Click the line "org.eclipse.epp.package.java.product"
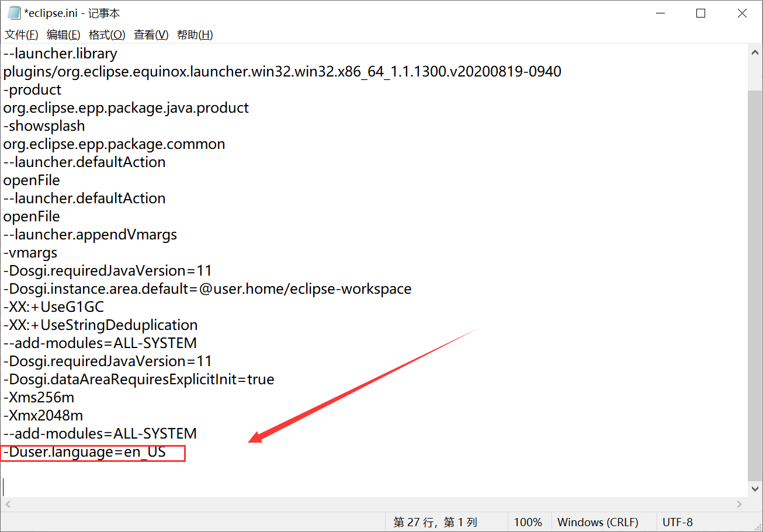 (126, 108)
